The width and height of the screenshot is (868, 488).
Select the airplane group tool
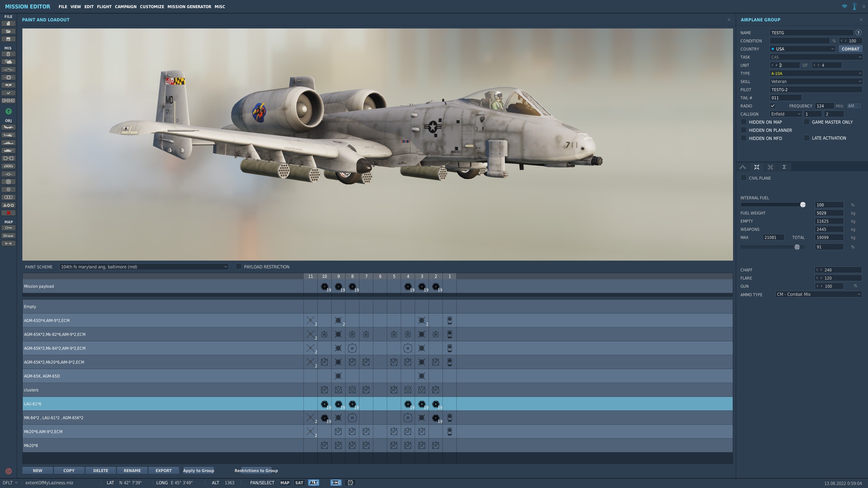click(8, 127)
